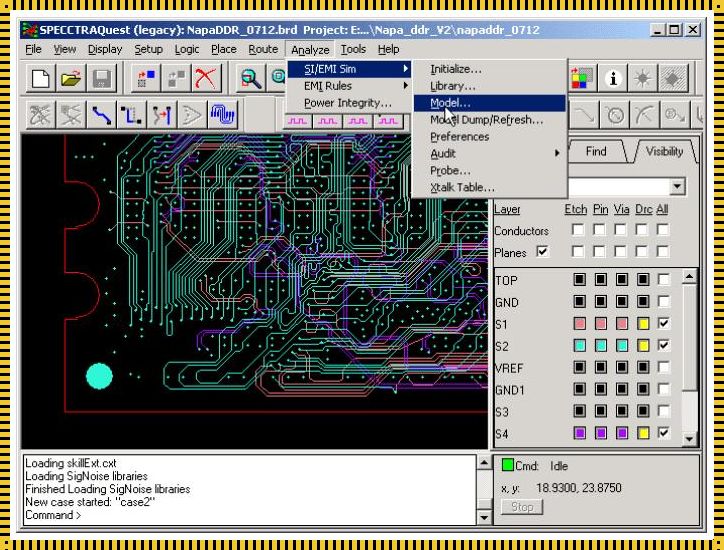Click the greyed circled-B arrow icon
Viewport: 724px width, 550px height.
tap(675, 115)
